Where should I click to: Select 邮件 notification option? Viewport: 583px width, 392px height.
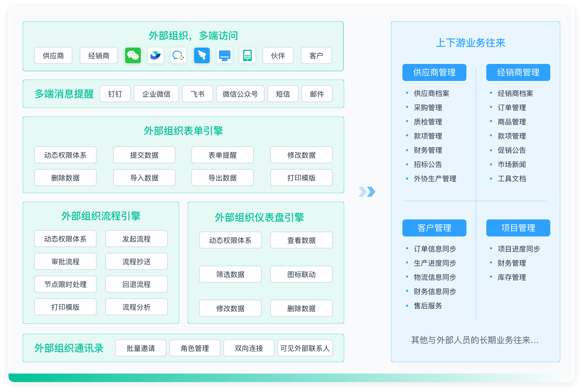tap(317, 94)
